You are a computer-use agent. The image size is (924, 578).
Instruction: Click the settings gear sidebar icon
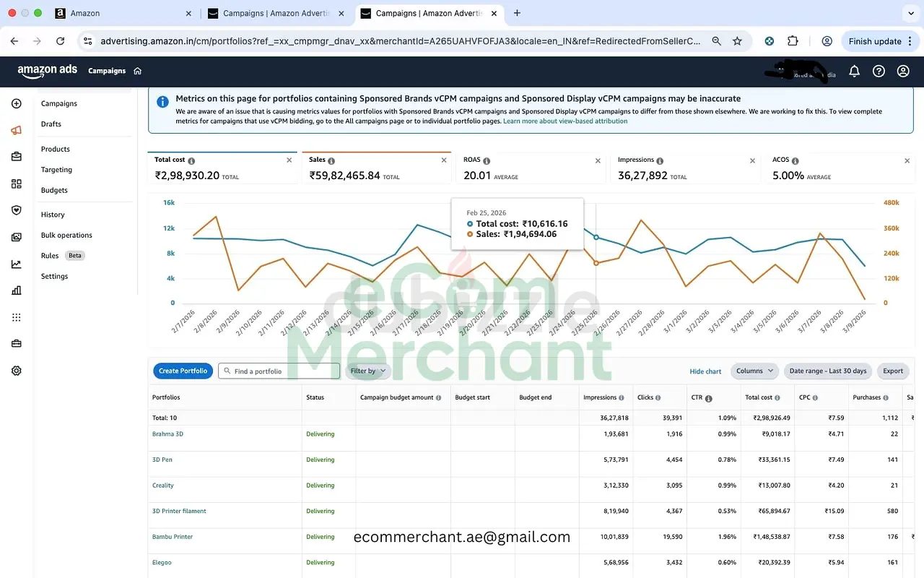pos(17,371)
